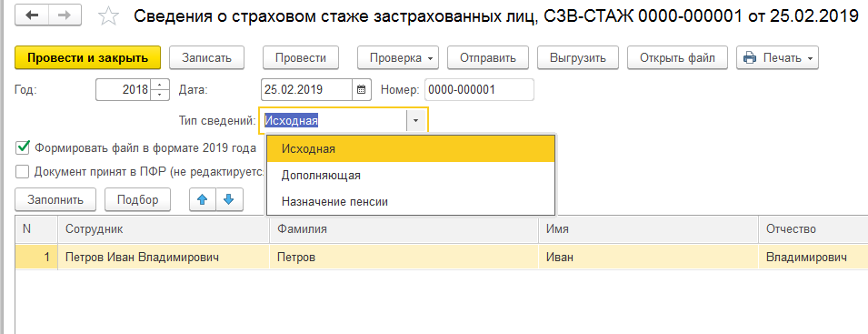
Task: Click the Выгрузить button
Action: coord(578,58)
